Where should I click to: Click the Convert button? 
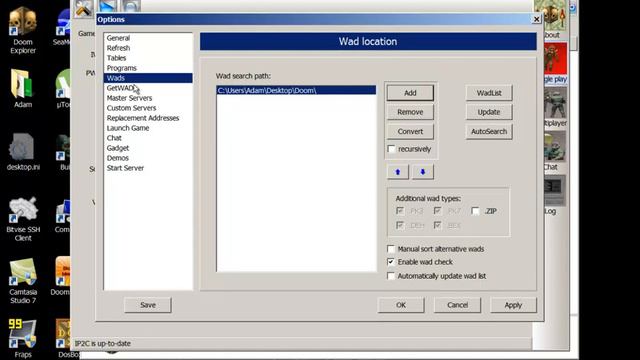(x=410, y=131)
